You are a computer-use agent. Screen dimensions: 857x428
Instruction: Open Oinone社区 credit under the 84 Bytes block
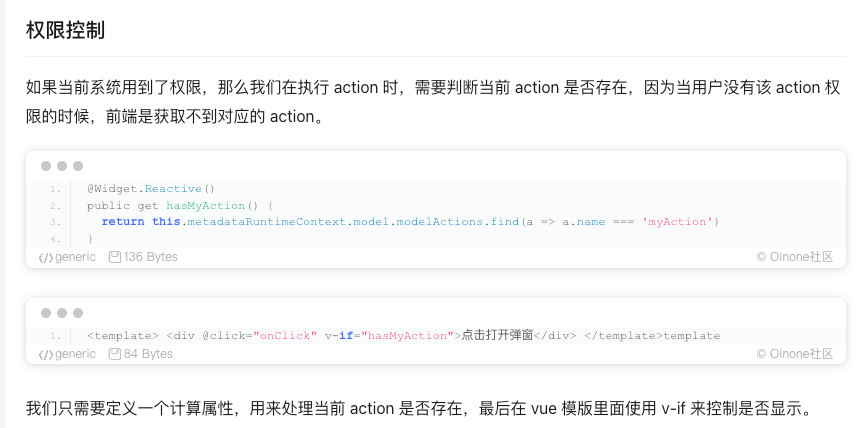pyautogui.click(x=795, y=354)
